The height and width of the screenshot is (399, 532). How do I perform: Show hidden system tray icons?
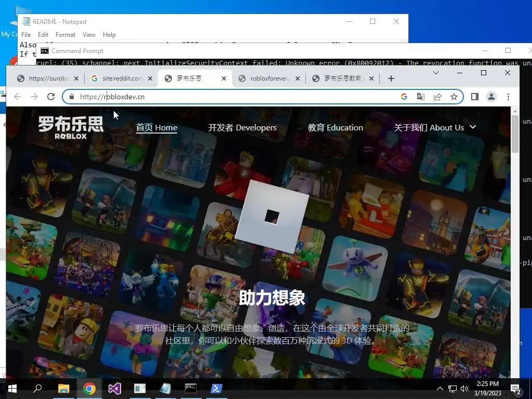(x=440, y=389)
